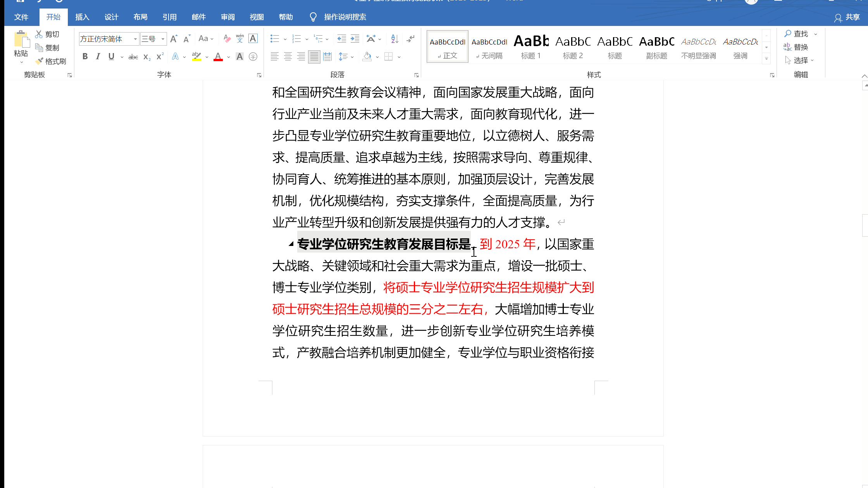This screenshot has height=488, width=868.
Task: Apply distributed alignment
Action: coord(327,57)
